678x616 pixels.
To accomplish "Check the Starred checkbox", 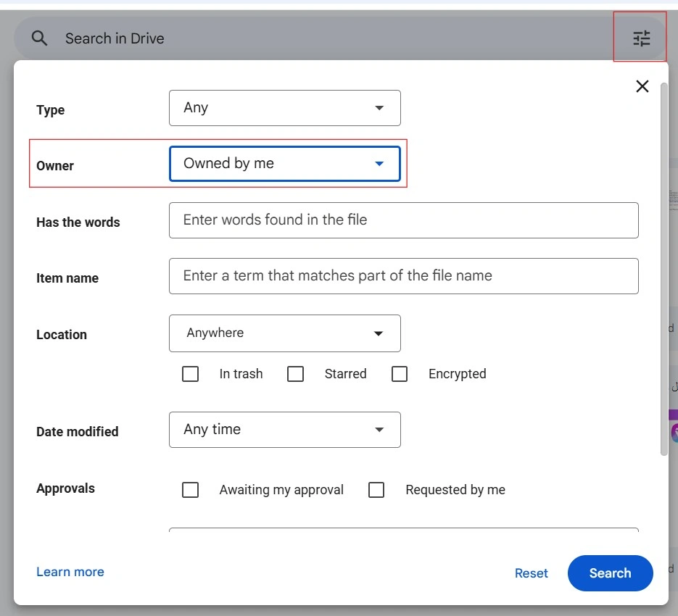I will pyautogui.click(x=295, y=374).
